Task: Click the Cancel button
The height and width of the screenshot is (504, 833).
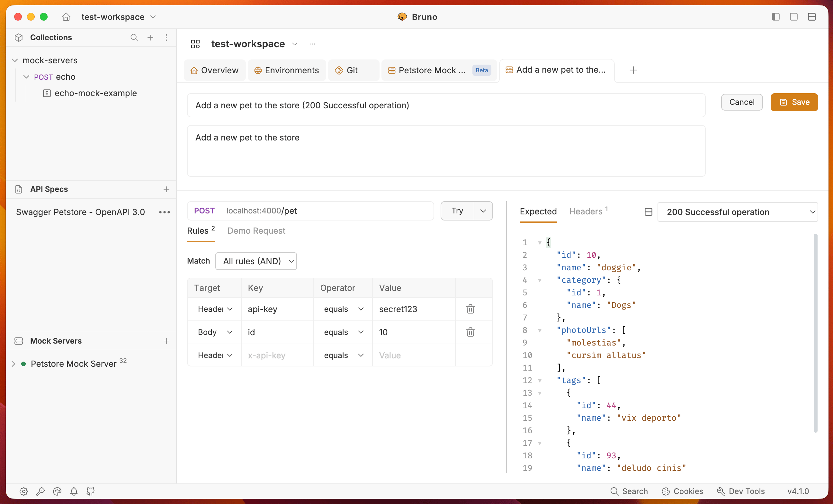Action: point(742,102)
